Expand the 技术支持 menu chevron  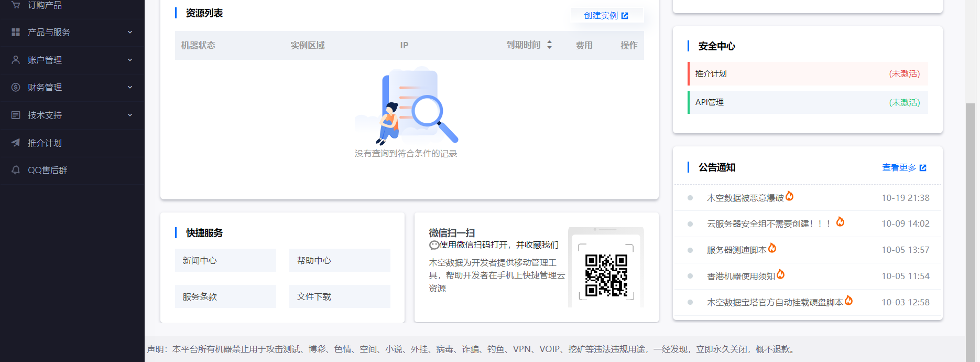130,115
